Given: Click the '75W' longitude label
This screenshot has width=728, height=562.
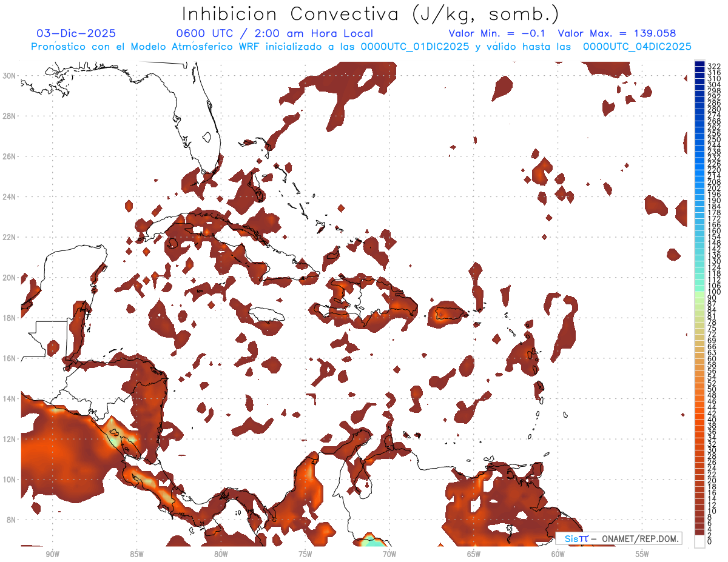Looking at the screenshot, I should 305,554.
